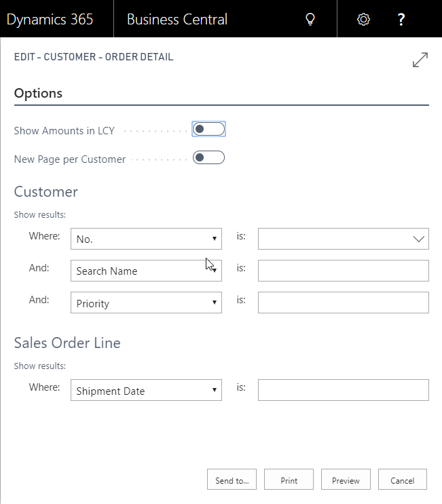Click the Preview button
This screenshot has height=504, width=442.
point(346,480)
